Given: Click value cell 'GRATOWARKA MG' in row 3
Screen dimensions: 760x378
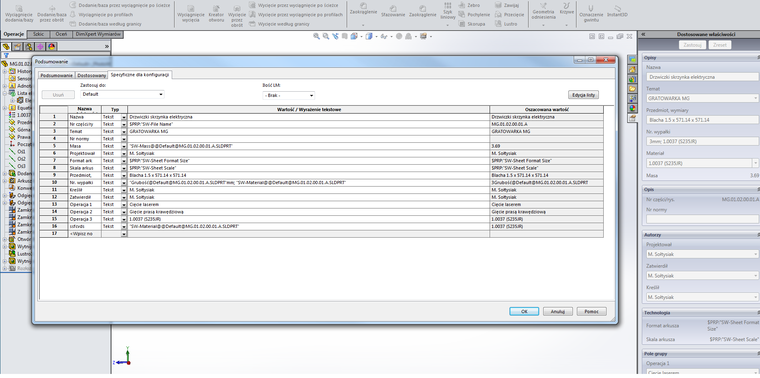Looking at the screenshot, I should point(309,131).
